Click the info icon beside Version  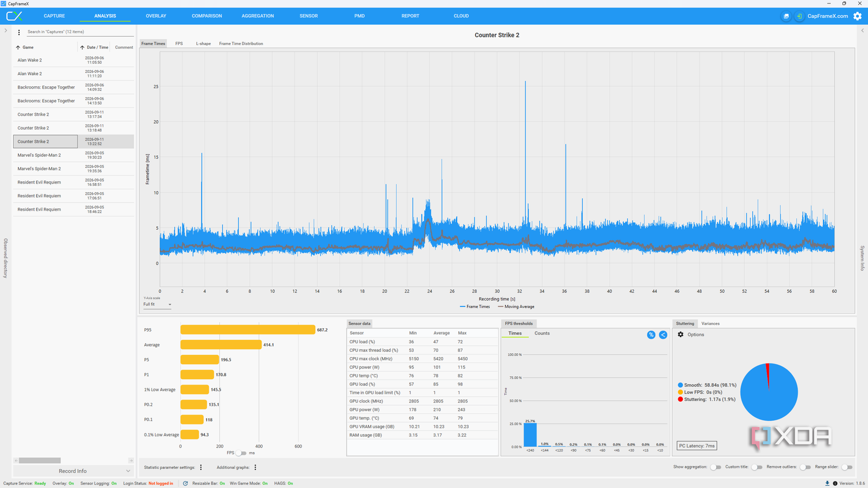835,483
